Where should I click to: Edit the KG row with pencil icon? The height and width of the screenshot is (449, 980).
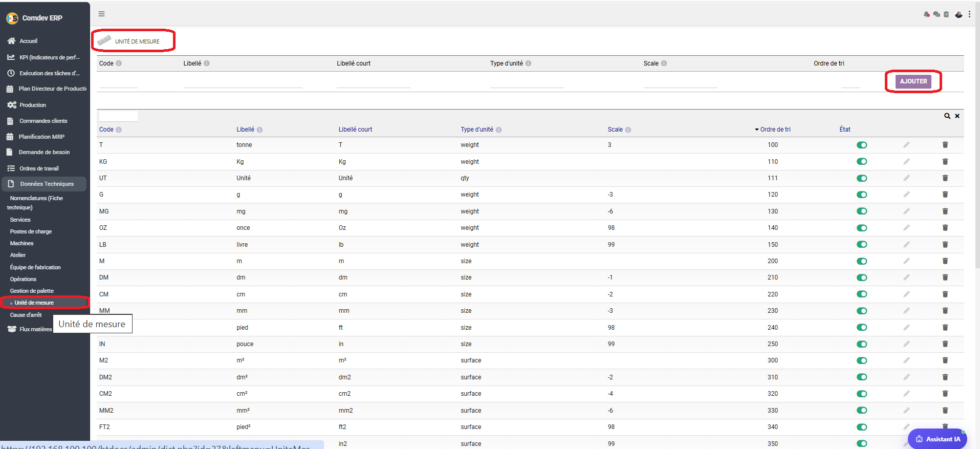click(x=906, y=162)
